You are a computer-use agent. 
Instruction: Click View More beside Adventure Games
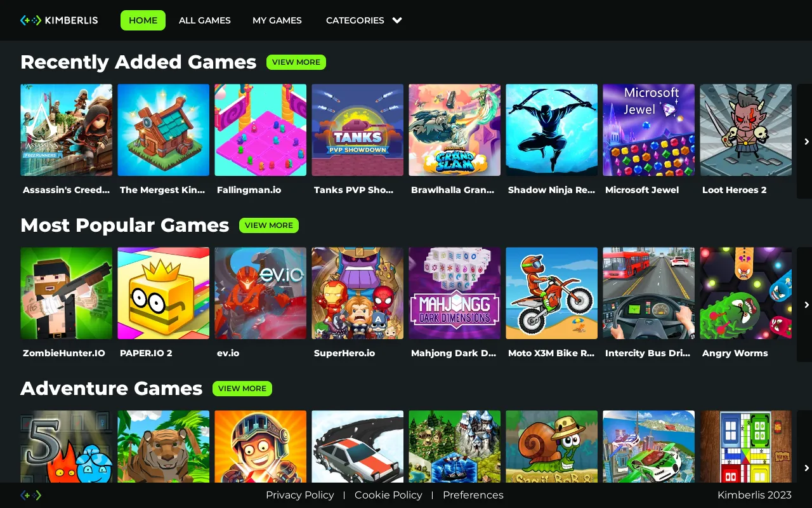[x=242, y=389]
